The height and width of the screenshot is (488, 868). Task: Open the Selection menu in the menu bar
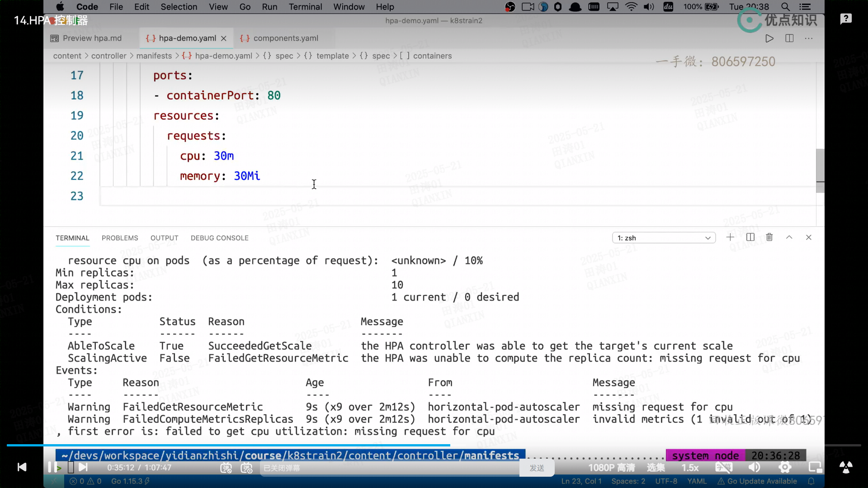tap(179, 7)
